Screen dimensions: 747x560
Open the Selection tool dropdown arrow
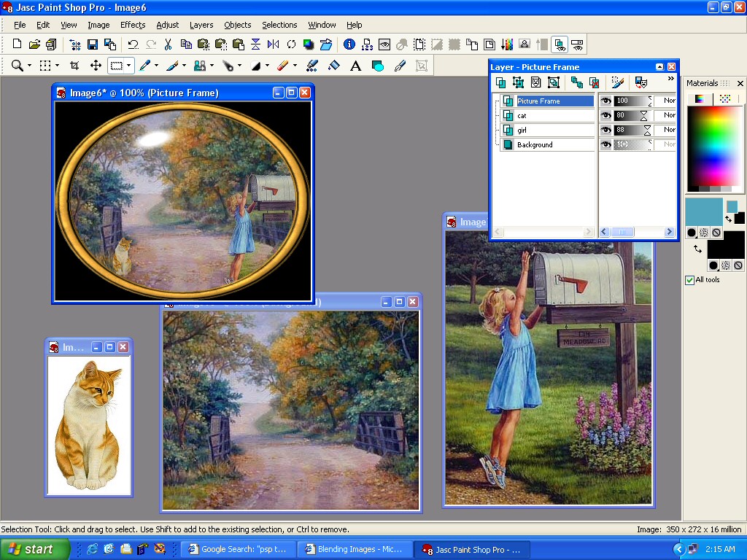[x=128, y=65]
